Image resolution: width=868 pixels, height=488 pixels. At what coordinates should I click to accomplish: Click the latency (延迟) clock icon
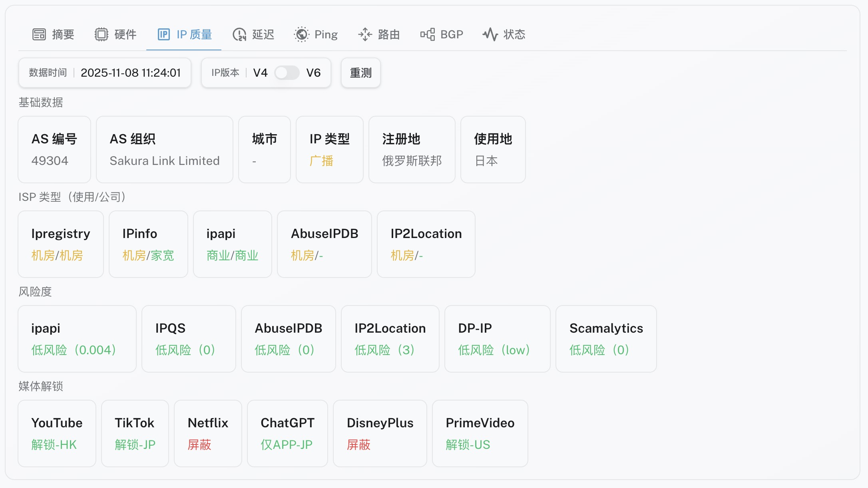tap(239, 34)
